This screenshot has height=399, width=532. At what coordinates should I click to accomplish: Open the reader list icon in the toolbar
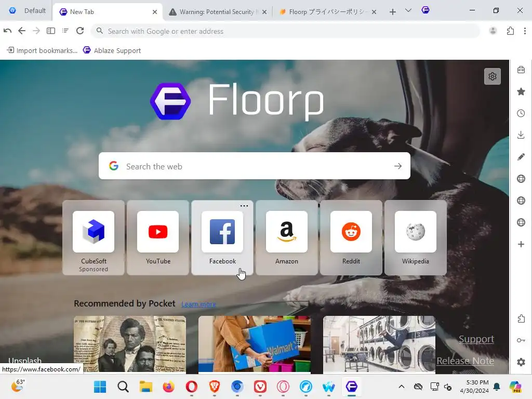pyautogui.click(x=65, y=31)
